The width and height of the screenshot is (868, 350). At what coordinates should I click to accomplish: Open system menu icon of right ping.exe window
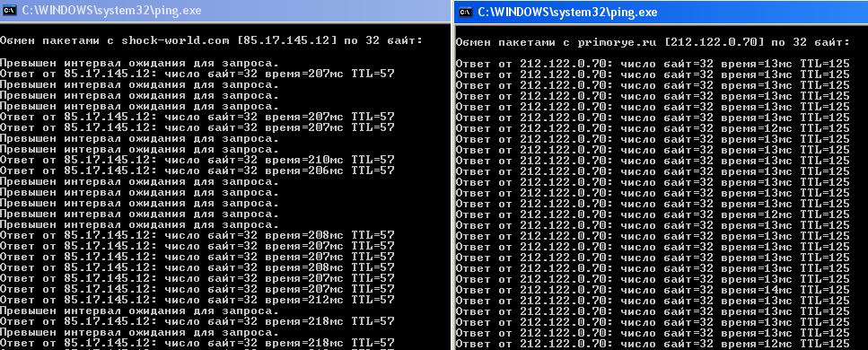(466, 12)
